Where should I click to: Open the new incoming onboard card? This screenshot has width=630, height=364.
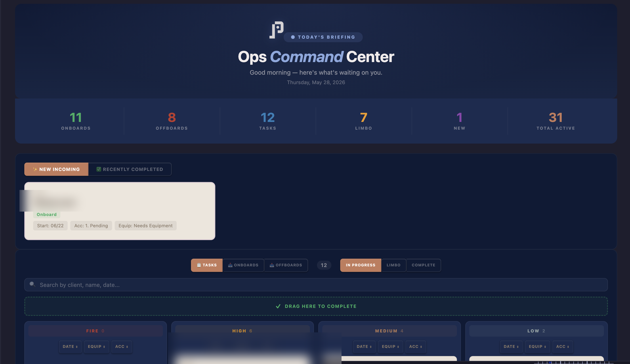tap(120, 211)
